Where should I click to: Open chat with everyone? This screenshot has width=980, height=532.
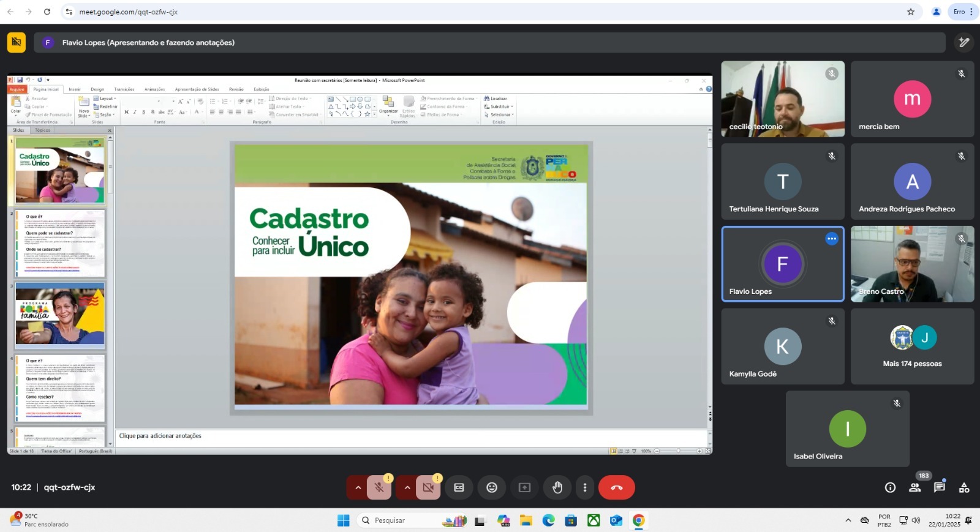point(939,488)
